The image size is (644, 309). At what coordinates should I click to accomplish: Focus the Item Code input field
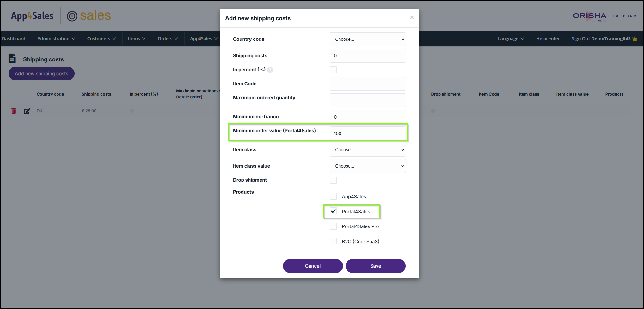[368, 84]
